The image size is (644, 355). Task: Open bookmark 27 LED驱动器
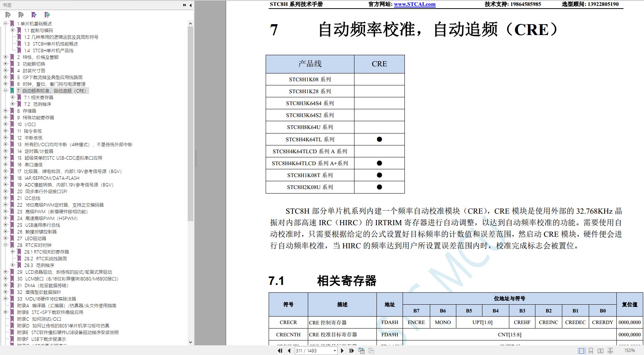32,238
